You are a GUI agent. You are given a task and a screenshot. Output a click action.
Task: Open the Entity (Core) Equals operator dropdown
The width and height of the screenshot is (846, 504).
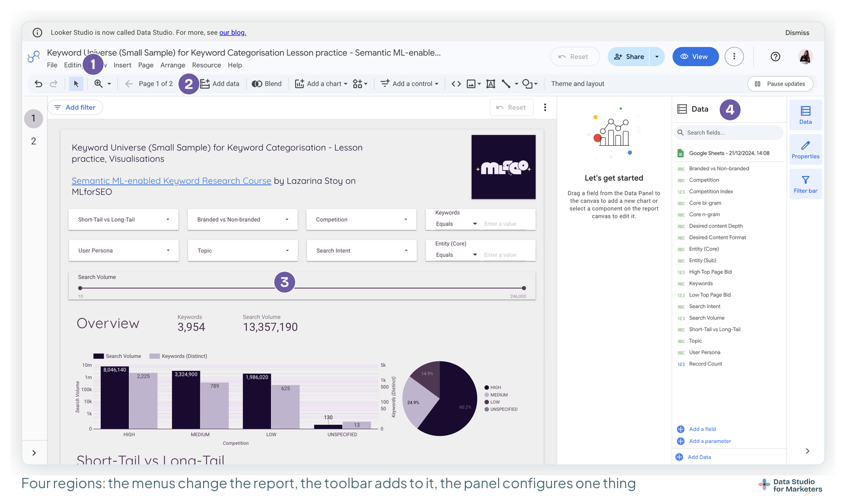[456, 255]
